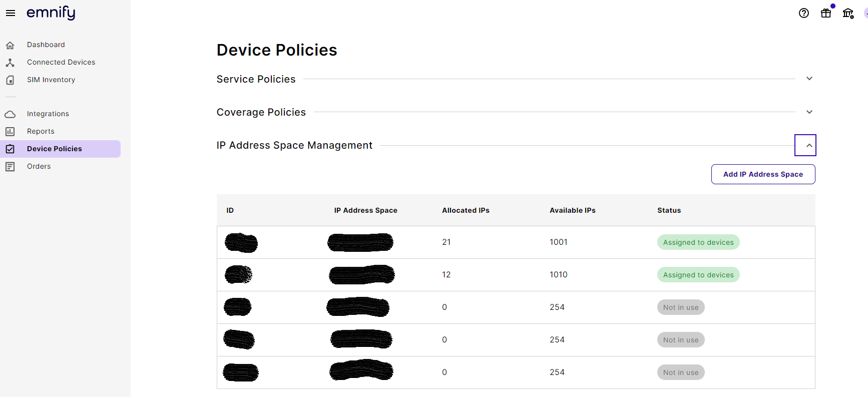Screen dimensions: 868x397
Task: Click IP Address Space Management heading
Action: (294, 145)
